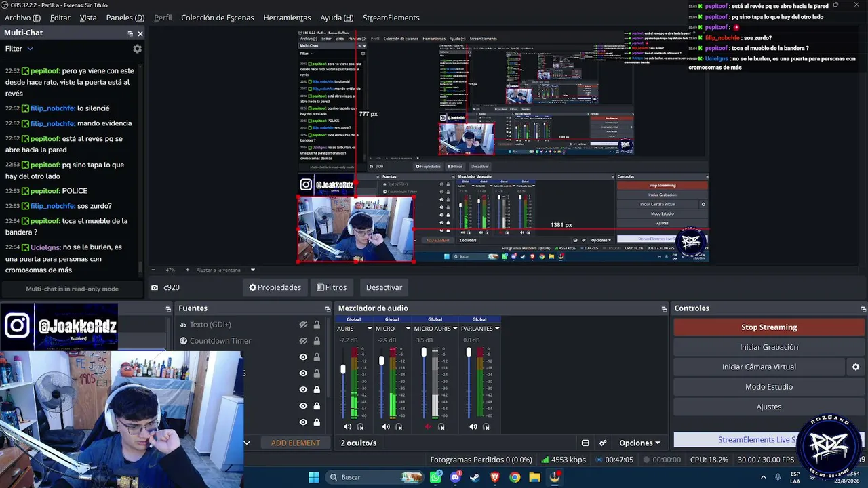Open the AURIS channel options dropdown
Screen dimensions: 868x488
370,329
